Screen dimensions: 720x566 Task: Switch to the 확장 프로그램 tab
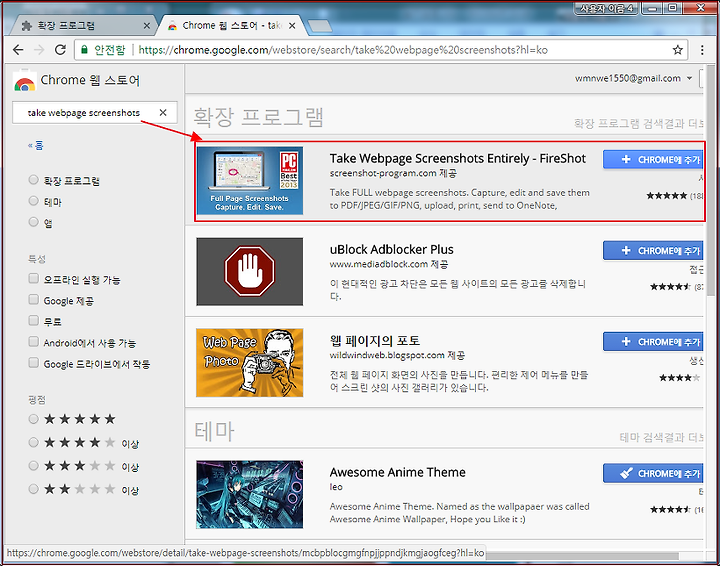[83, 26]
